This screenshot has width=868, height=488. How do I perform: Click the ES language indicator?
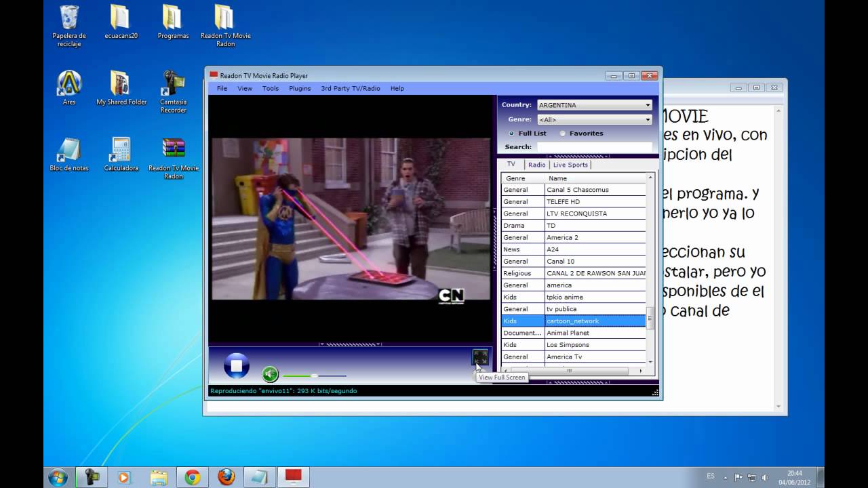711,476
